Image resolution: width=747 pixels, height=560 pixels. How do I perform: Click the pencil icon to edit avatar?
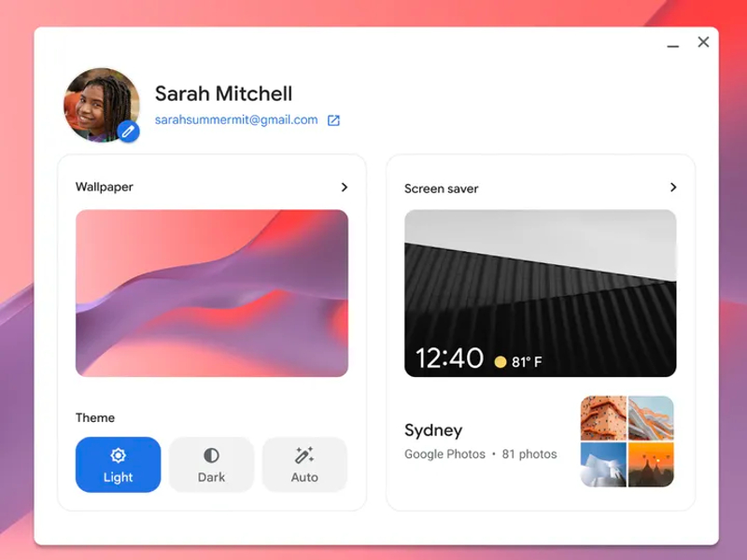[128, 129]
